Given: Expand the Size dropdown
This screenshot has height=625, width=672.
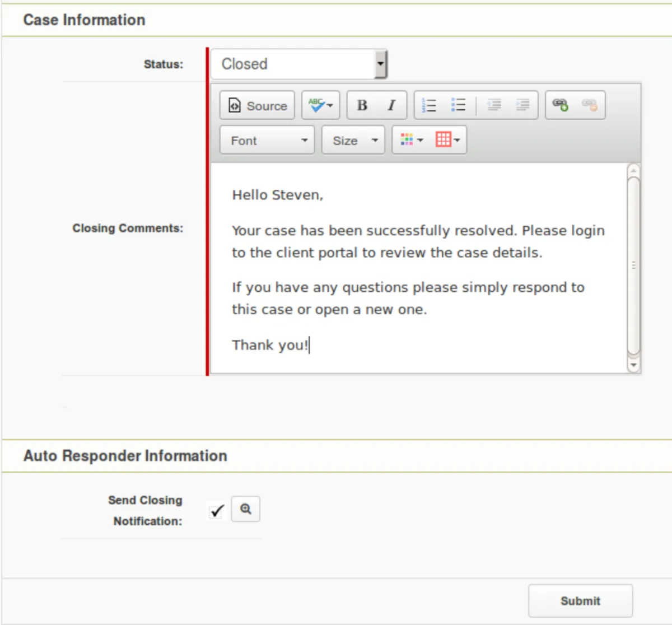Looking at the screenshot, I should (x=353, y=140).
